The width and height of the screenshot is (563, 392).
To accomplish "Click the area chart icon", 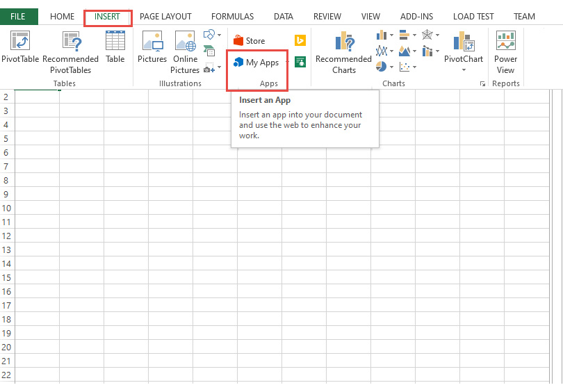I will 405,51.
